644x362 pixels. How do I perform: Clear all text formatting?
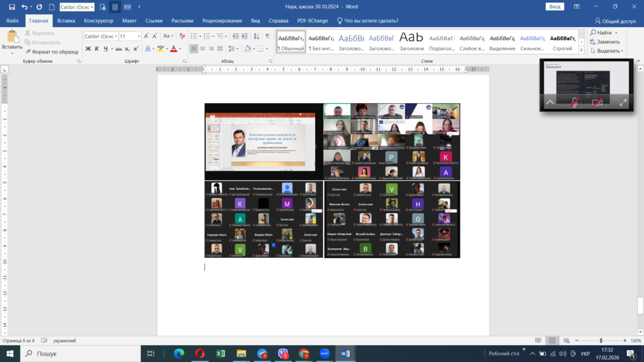[x=182, y=36]
